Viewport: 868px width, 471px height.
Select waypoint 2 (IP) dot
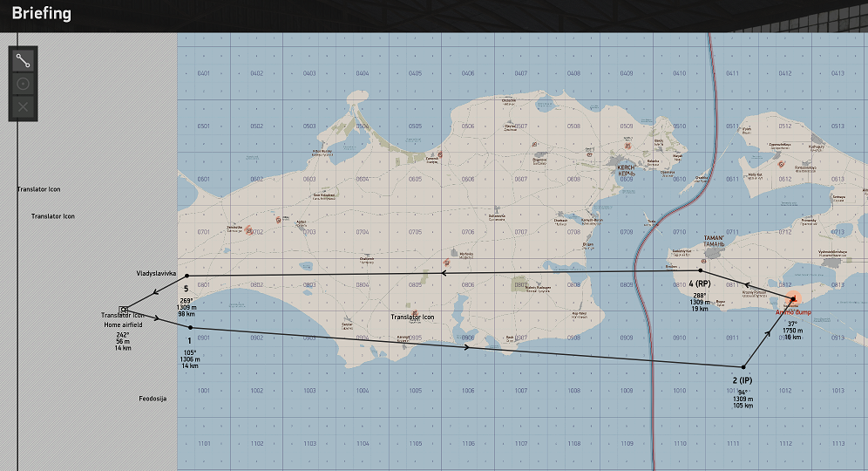(x=743, y=366)
